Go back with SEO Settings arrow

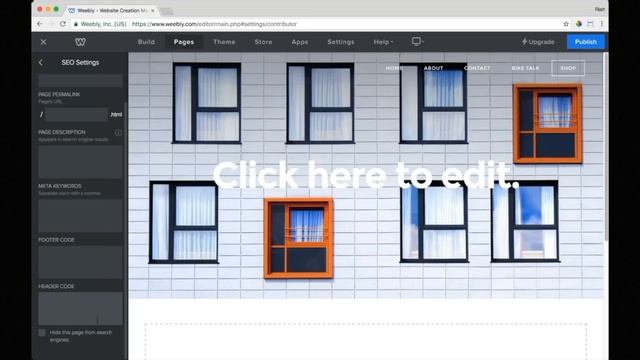point(41,62)
